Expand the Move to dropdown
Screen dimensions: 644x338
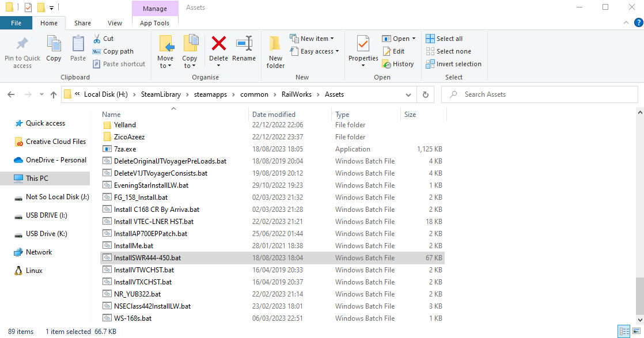165,66
